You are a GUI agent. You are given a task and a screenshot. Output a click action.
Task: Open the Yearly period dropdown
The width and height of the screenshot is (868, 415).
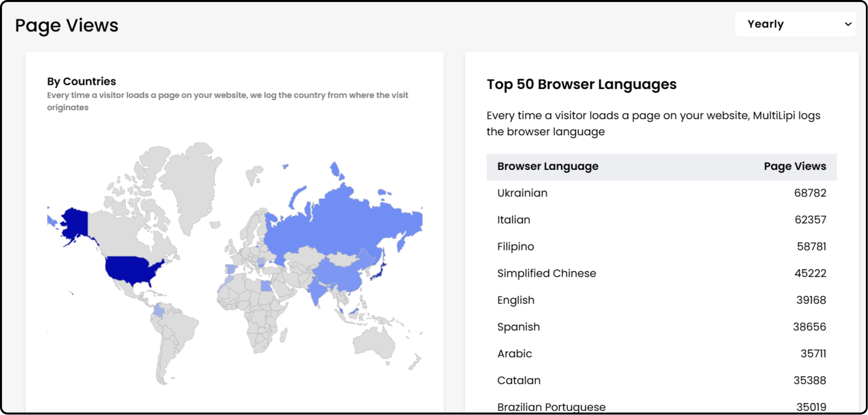tap(795, 24)
